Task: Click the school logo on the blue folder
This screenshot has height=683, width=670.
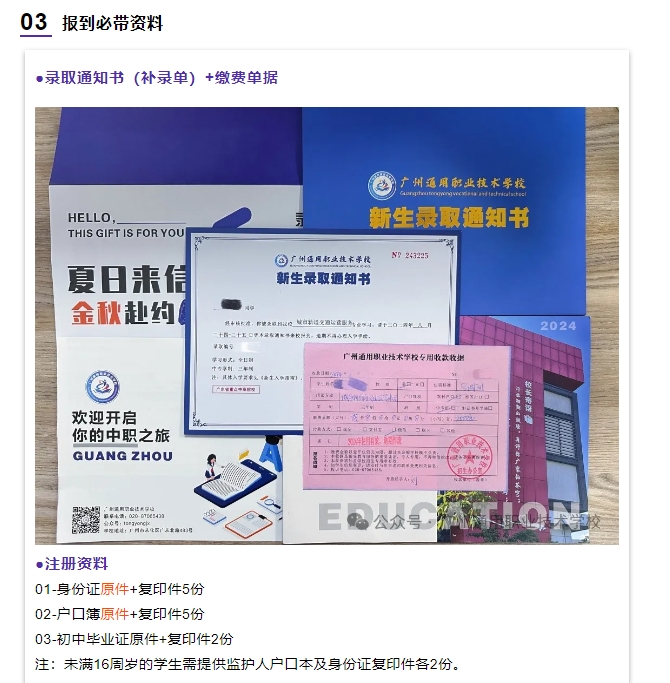Action: coord(382,186)
